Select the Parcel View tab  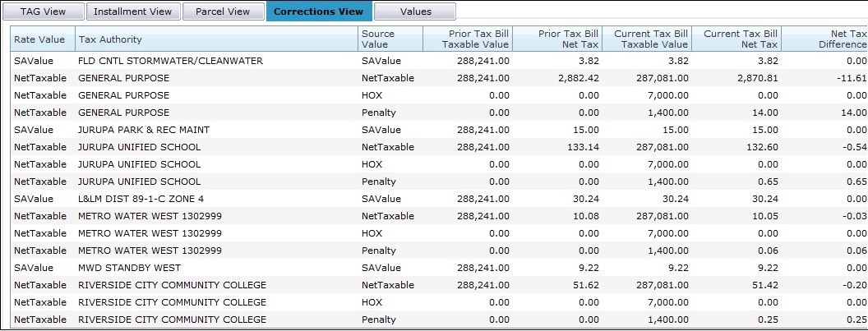click(223, 11)
